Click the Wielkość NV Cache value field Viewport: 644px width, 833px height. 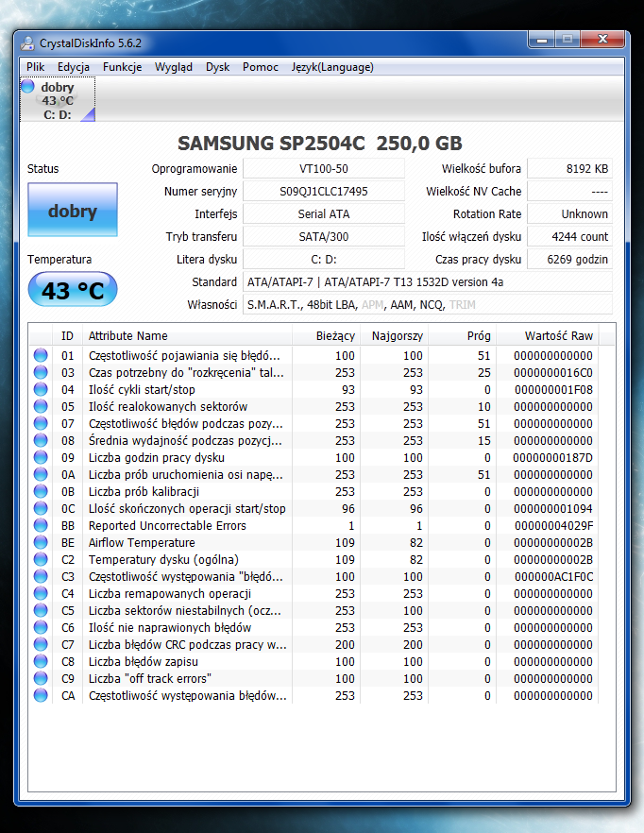pos(569,191)
